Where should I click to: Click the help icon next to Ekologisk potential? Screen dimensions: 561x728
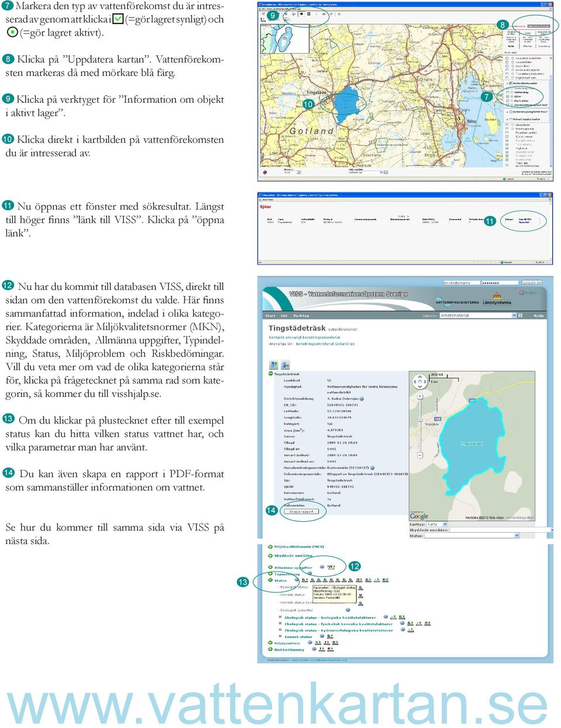tap(348, 610)
